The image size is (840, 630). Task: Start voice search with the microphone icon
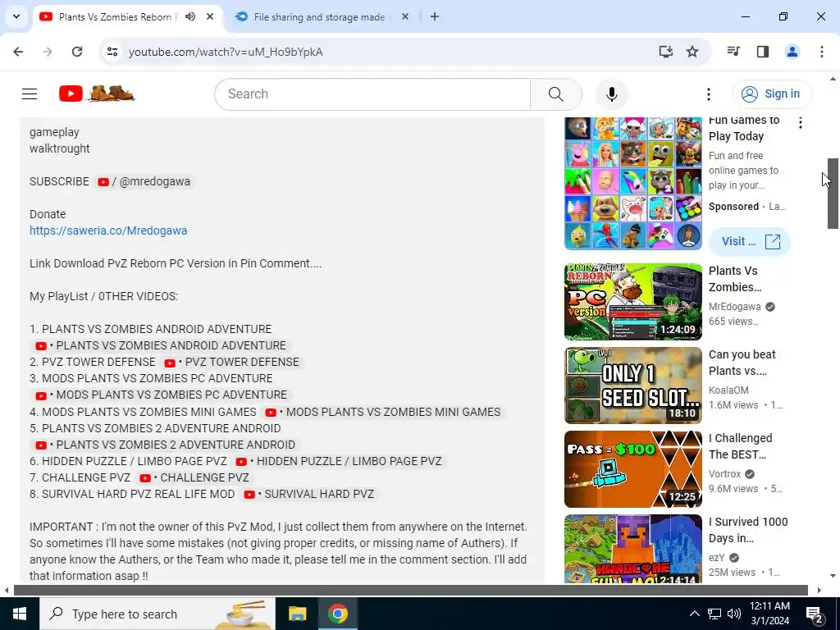coord(611,94)
